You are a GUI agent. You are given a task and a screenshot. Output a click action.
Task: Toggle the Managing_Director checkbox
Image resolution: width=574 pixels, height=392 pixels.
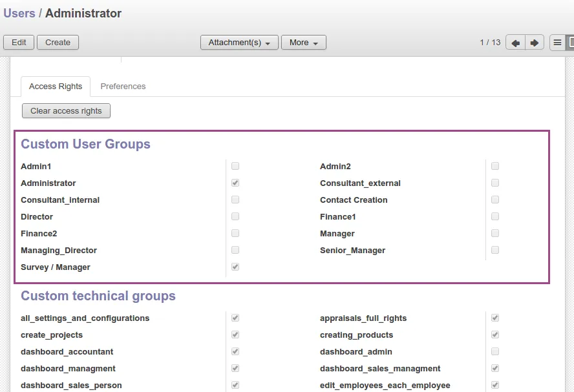(x=235, y=250)
